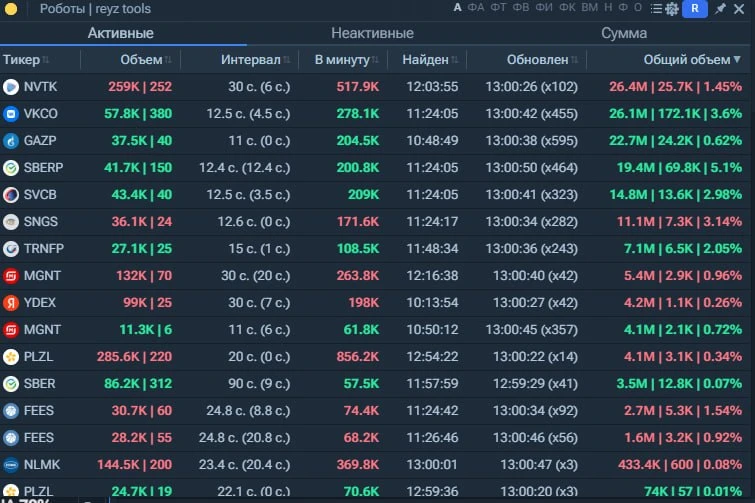Switch to the Активные tab
Viewport: 755px width, 503px height.
[121, 33]
